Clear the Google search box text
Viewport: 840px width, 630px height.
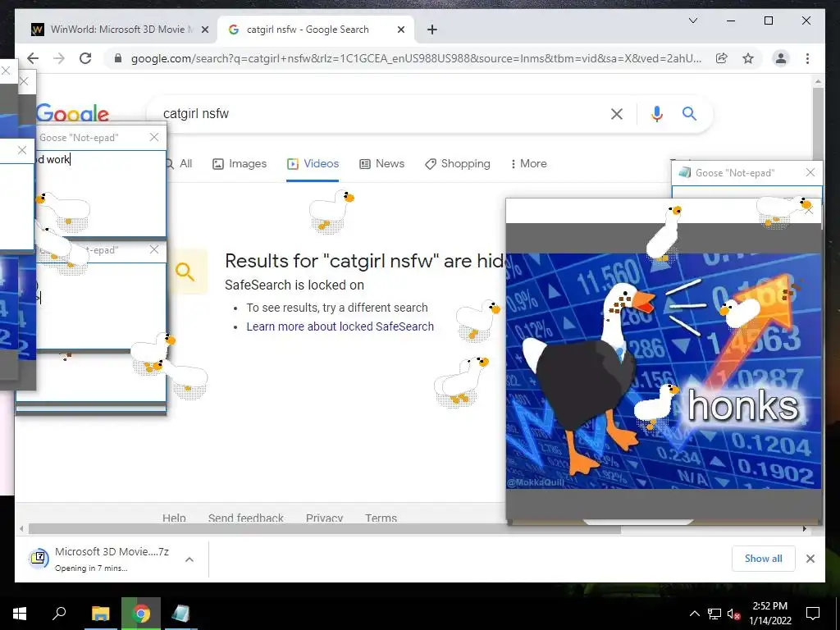(x=617, y=113)
